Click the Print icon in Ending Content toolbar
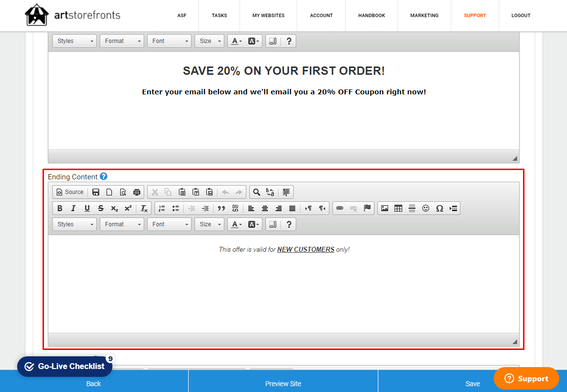 click(137, 192)
